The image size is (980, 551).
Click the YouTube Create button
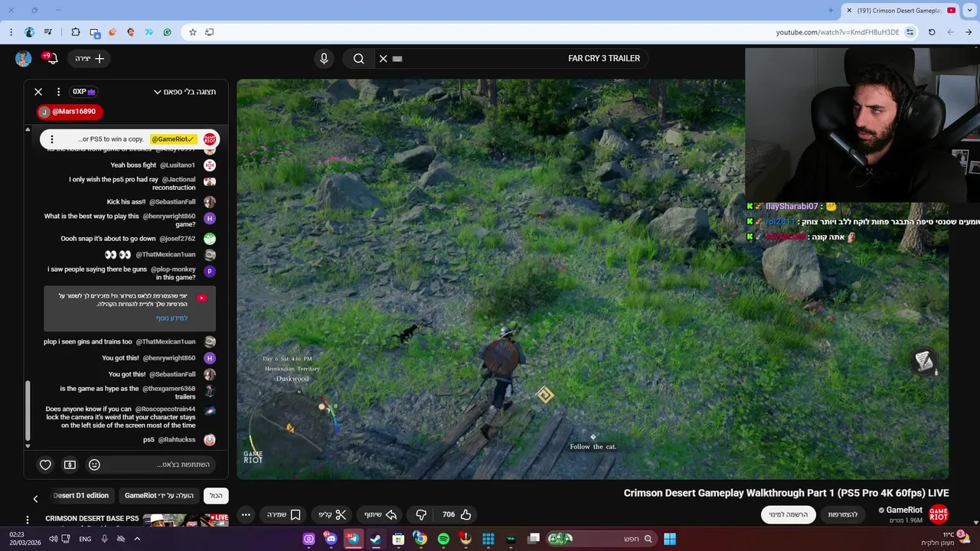(90, 58)
